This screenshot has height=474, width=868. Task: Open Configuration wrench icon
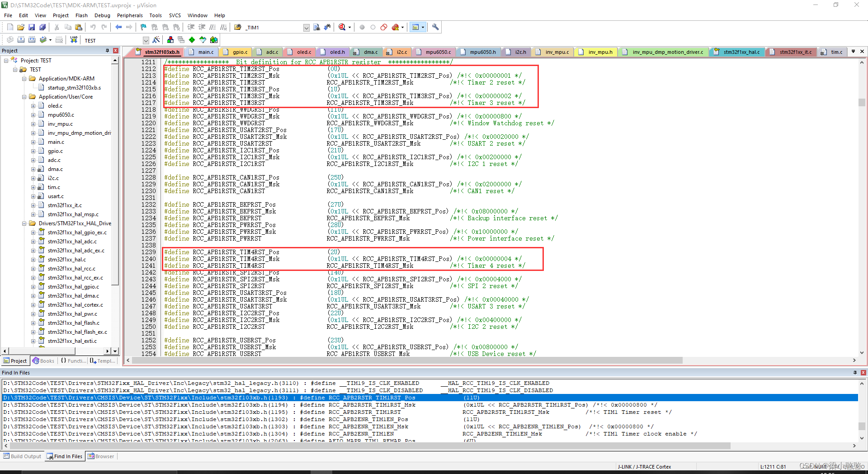click(x=435, y=27)
